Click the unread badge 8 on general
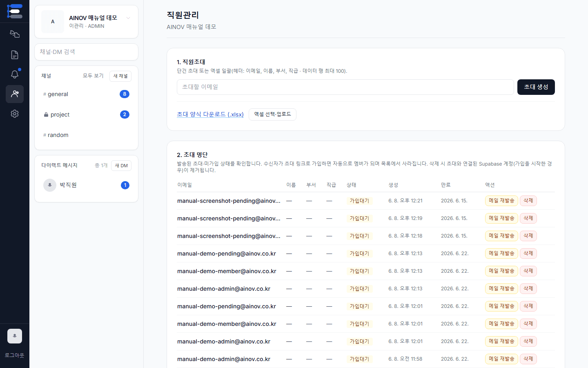Image resolution: width=588 pixels, height=368 pixels. [125, 94]
